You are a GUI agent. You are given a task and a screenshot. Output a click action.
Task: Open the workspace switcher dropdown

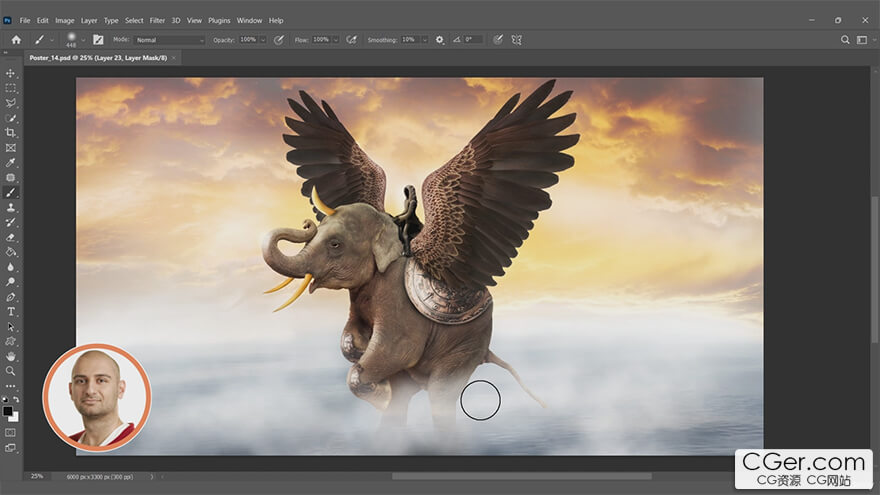point(864,40)
